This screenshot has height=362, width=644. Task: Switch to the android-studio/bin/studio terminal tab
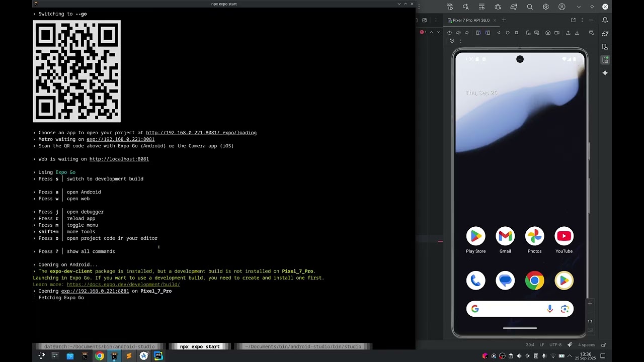coord(304,346)
